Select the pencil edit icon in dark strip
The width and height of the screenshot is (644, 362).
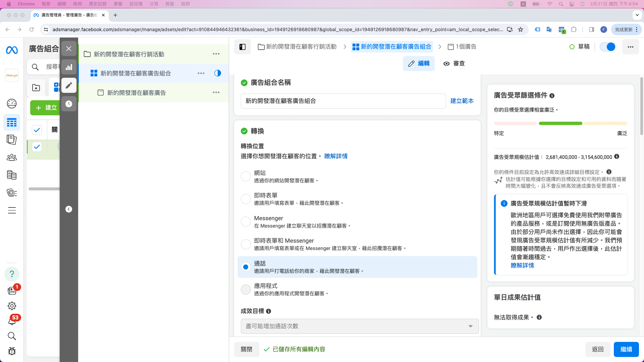(x=69, y=85)
